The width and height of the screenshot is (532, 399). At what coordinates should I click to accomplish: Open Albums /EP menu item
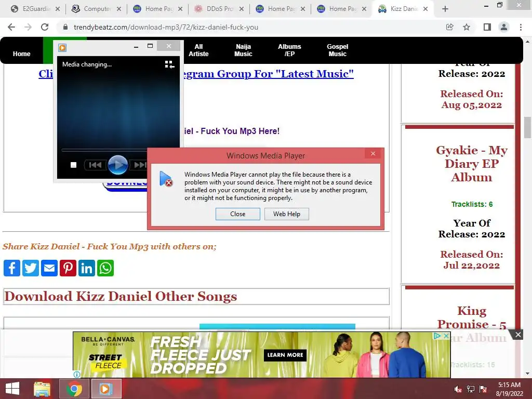289,50
